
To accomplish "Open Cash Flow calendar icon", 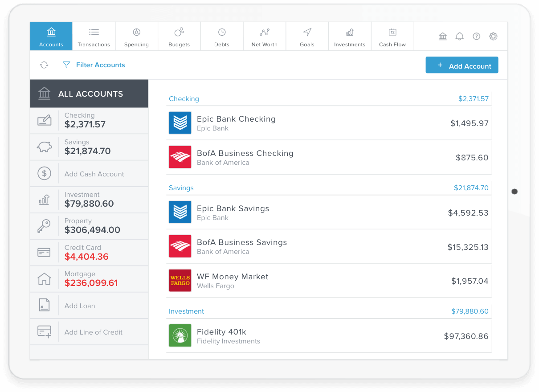I will coord(392,32).
